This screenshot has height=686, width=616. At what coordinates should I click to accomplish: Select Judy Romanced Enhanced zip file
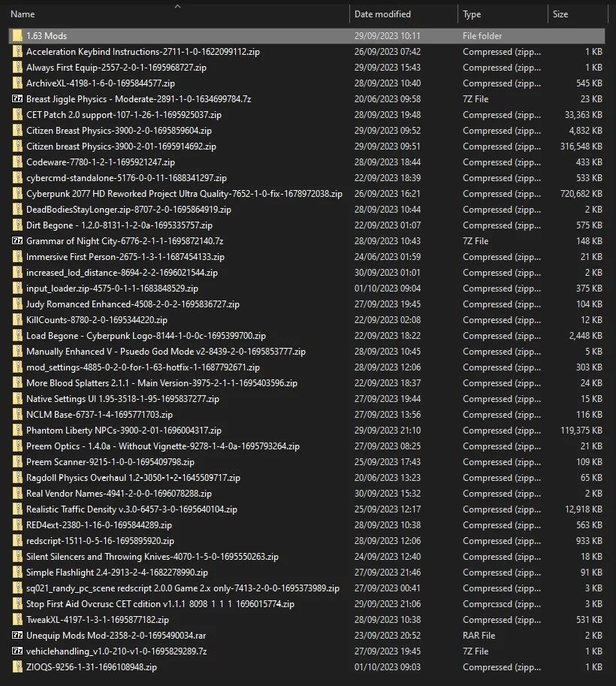tap(132, 304)
